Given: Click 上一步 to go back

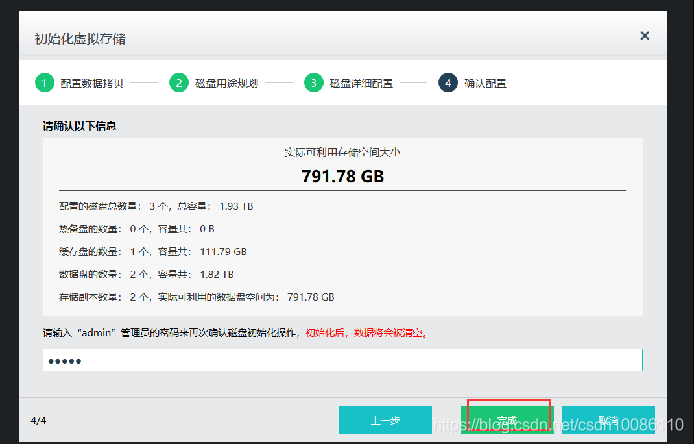Looking at the screenshot, I should pos(385,420).
